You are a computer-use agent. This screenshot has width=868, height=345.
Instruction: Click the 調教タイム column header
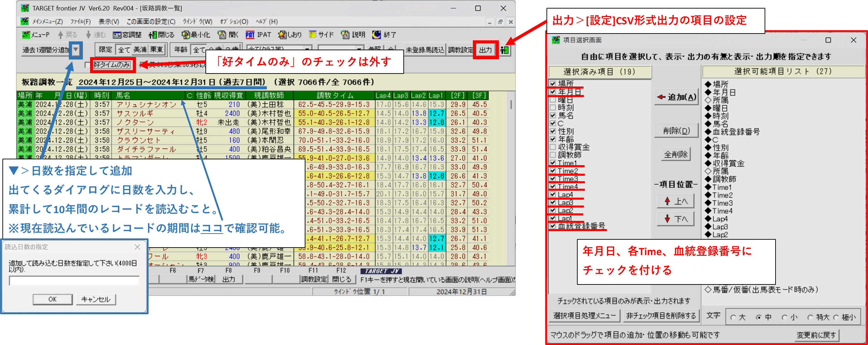335,95
